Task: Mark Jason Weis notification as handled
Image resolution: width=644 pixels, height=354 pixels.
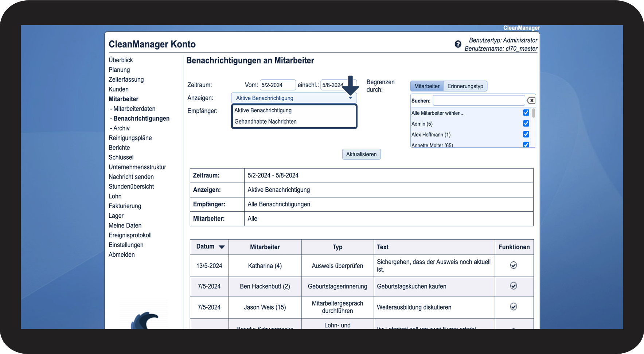Action: point(514,307)
